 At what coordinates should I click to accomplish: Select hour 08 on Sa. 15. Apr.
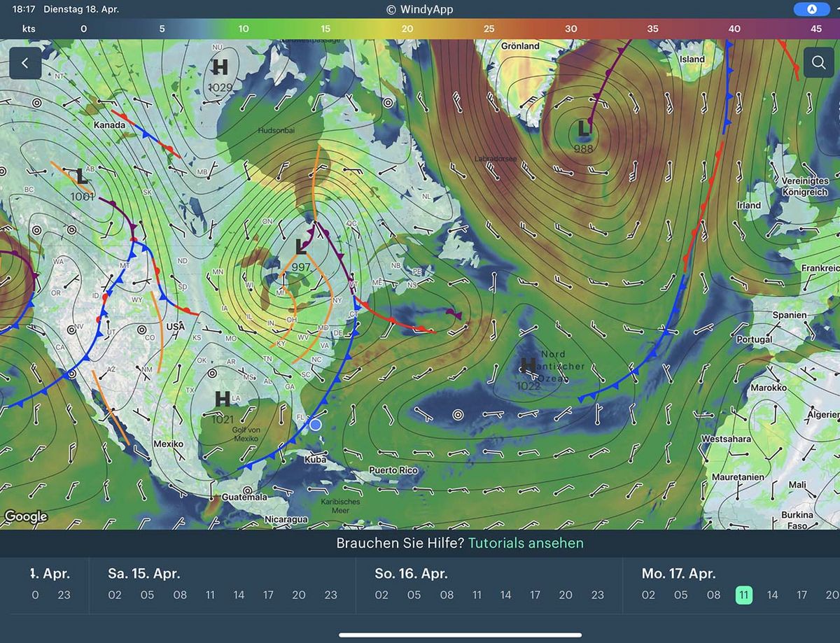click(180, 595)
